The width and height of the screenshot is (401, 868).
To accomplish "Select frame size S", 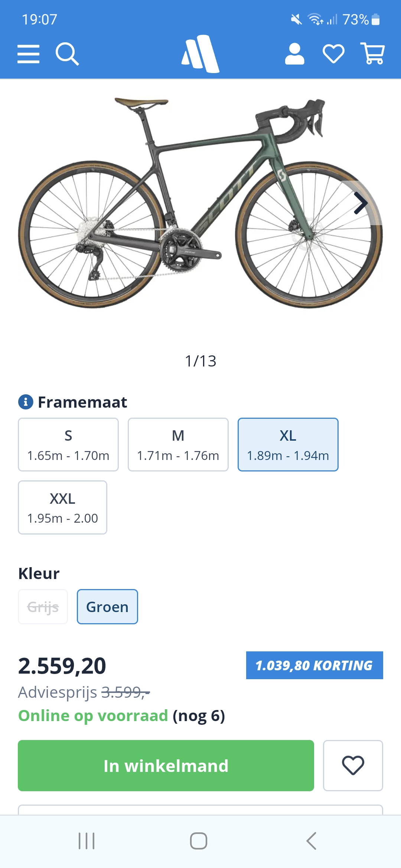I will pyautogui.click(x=68, y=444).
